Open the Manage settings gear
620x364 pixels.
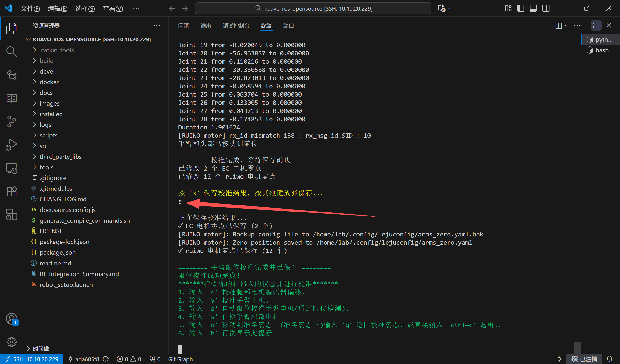tap(11, 342)
